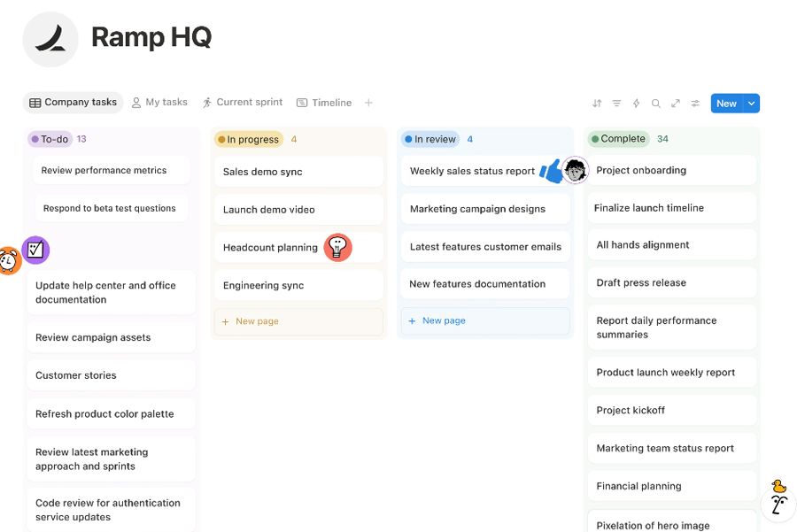This screenshot has width=797, height=532.
Task: Open the Timeline tab
Action: pos(324,103)
